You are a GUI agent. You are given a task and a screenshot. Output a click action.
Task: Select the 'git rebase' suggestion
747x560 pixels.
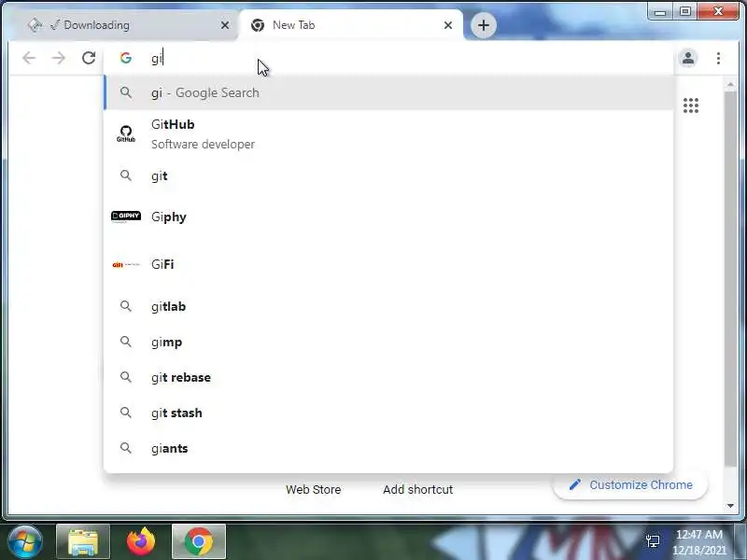click(388, 377)
